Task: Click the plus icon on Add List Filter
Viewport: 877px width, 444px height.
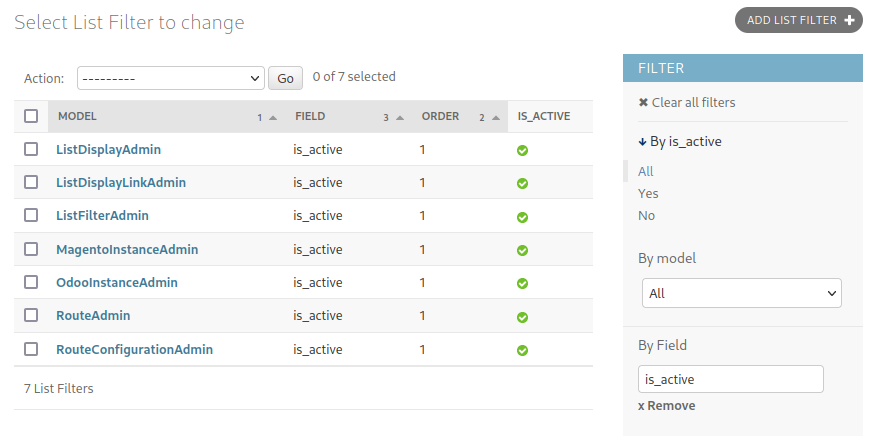Action: pos(849,21)
